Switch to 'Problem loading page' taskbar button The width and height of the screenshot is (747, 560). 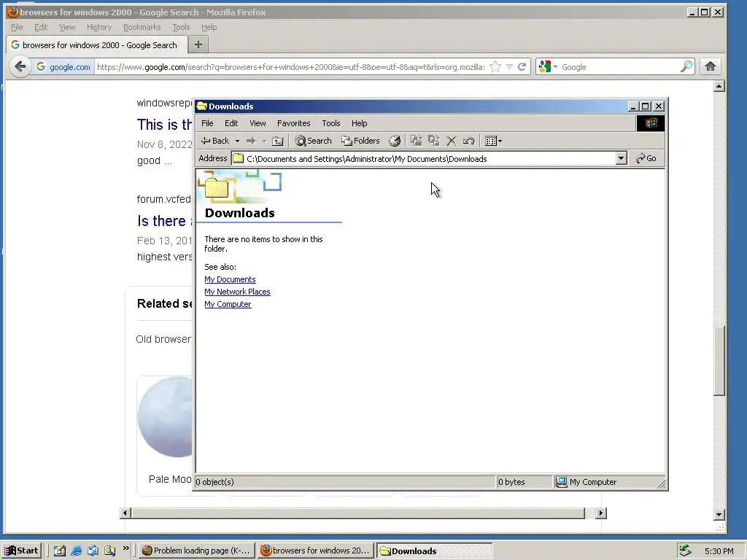pos(197,551)
